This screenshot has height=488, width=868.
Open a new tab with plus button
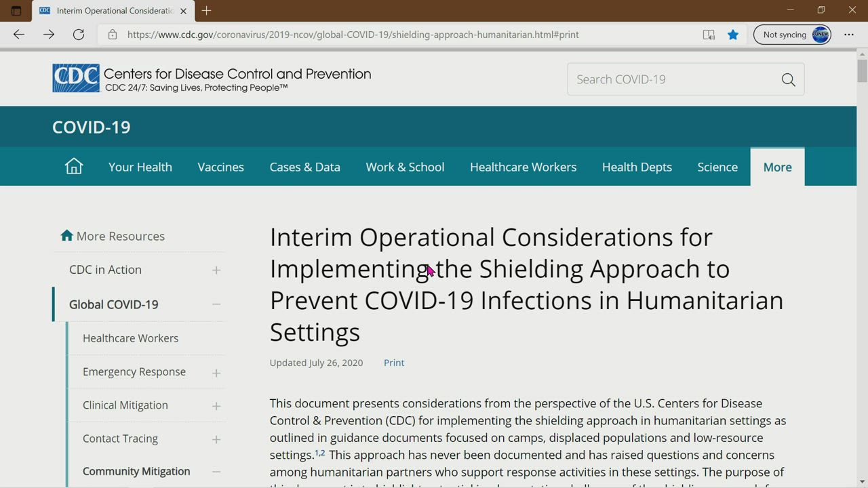pos(207,11)
